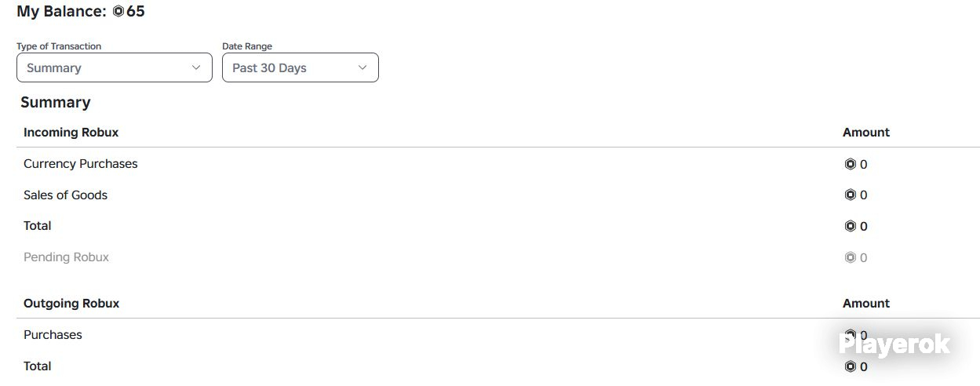The width and height of the screenshot is (980, 386).
Task: Click the Purchases label under Outgoing Robux
Action: pyautogui.click(x=53, y=335)
